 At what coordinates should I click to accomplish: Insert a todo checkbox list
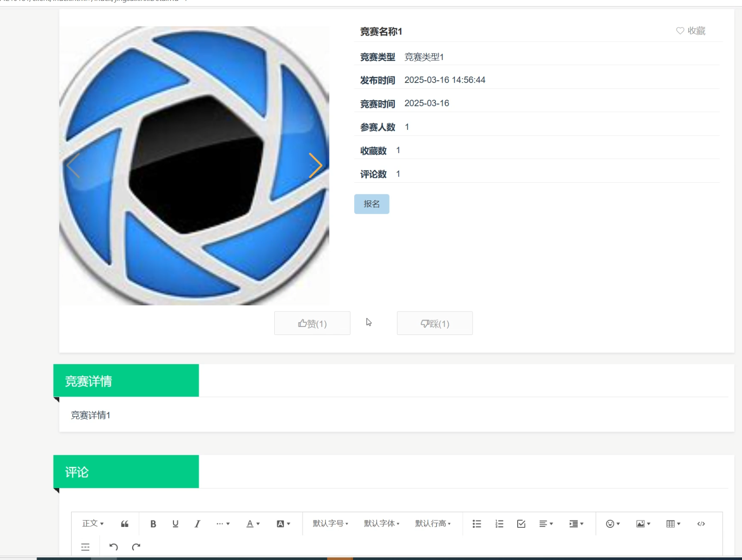[x=521, y=524]
